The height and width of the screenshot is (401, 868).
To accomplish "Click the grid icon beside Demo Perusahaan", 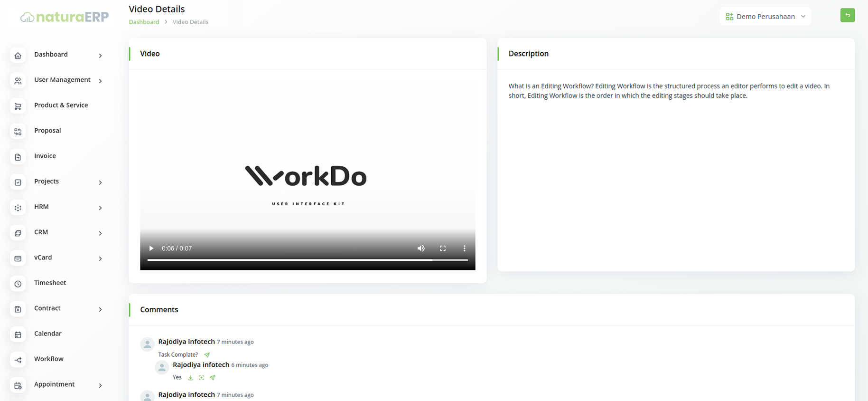I will (x=729, y=17).
